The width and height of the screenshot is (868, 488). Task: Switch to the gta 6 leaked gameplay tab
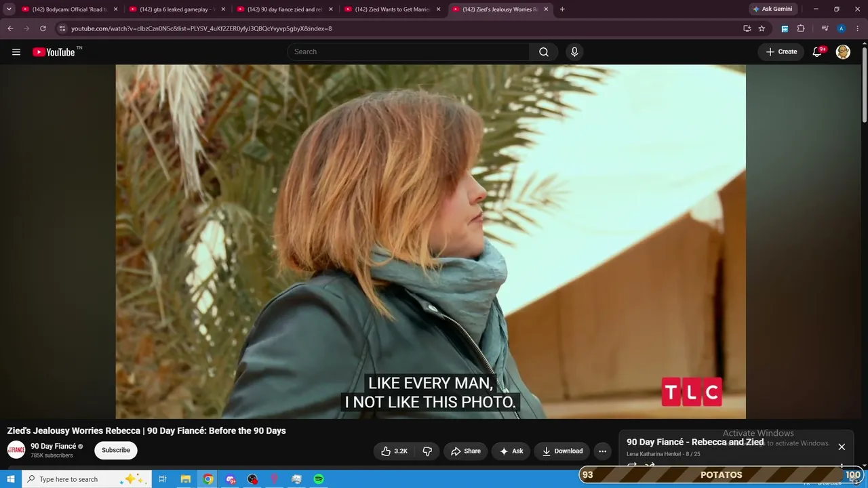(x=178, y=9)
